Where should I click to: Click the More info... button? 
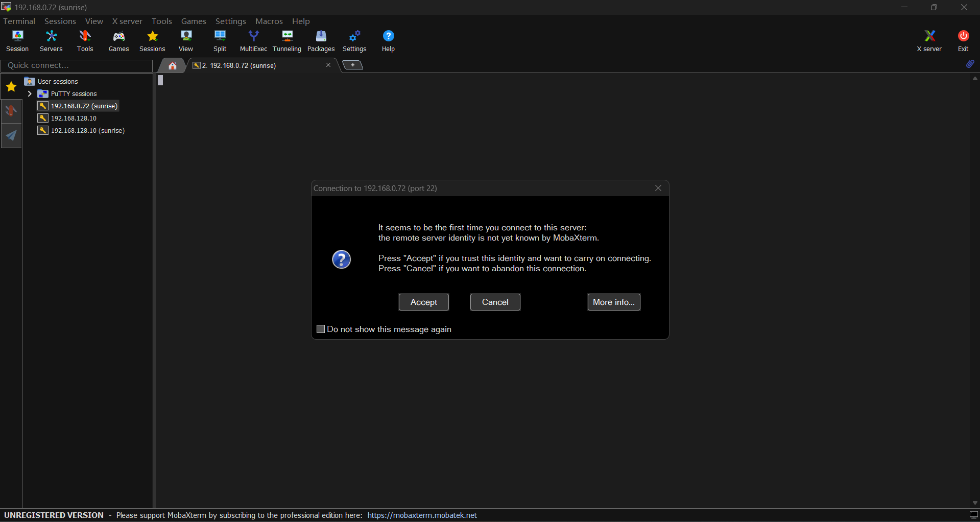click(x=613, y=302)
